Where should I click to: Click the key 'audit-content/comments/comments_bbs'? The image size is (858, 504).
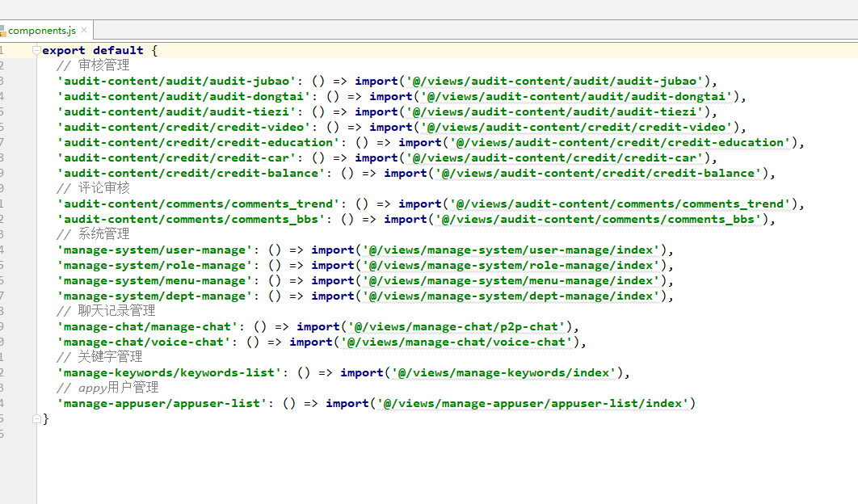point(191,219)
